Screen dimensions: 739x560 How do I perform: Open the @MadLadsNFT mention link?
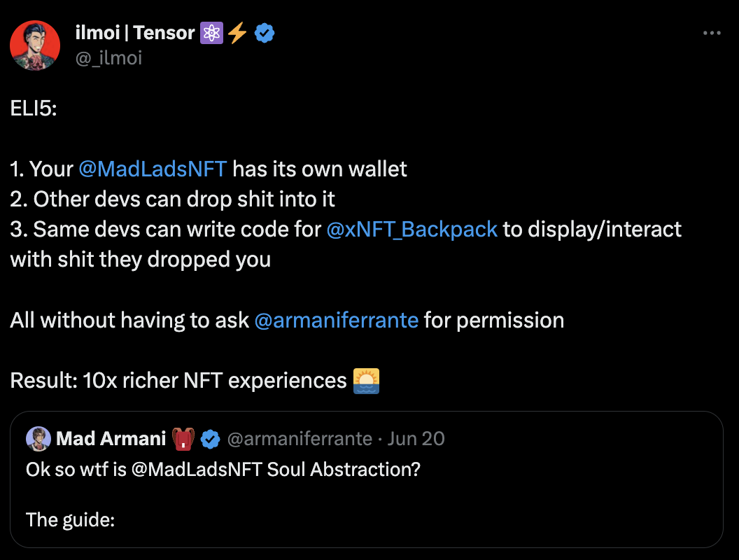153,169
